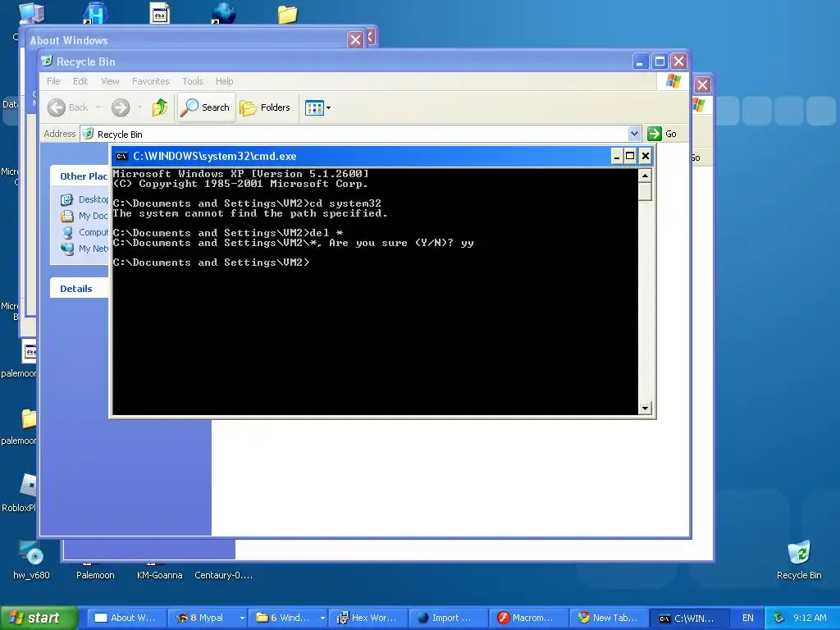The height and width of the screenshot is (630, 840).
Task: Open the Help menu in Recycle Bin
Action: click(225, 81)
